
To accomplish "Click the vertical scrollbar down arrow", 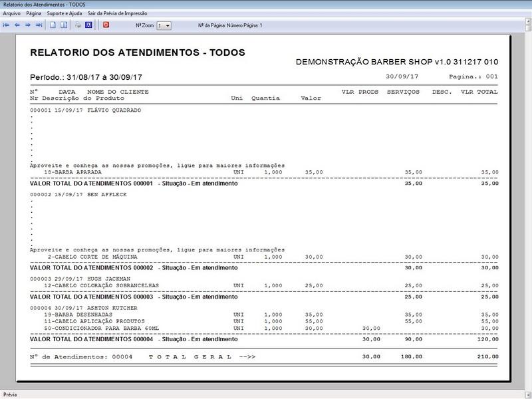I will pos(528,394).
